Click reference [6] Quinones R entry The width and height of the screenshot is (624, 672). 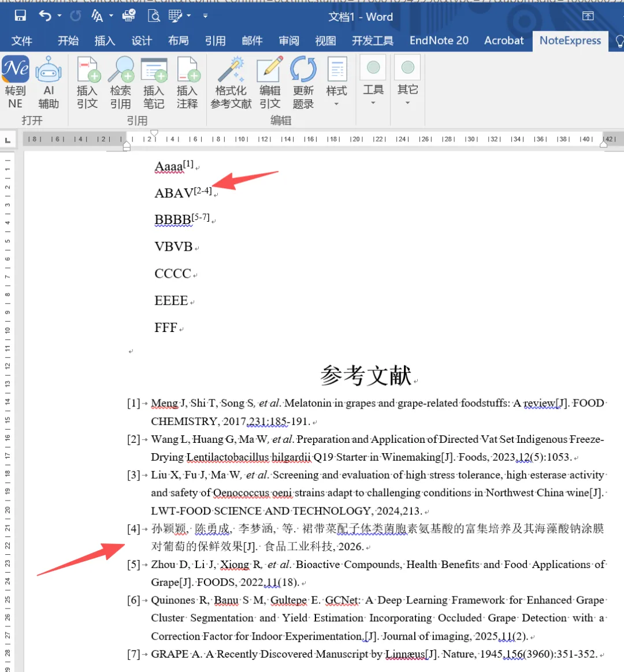pos(367,618)
